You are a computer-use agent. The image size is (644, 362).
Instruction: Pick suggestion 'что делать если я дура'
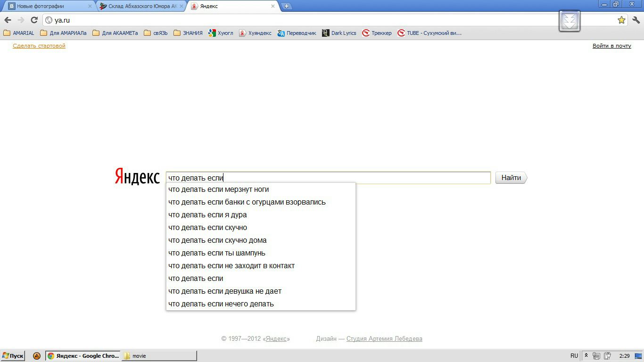click(x=261, y=215)
